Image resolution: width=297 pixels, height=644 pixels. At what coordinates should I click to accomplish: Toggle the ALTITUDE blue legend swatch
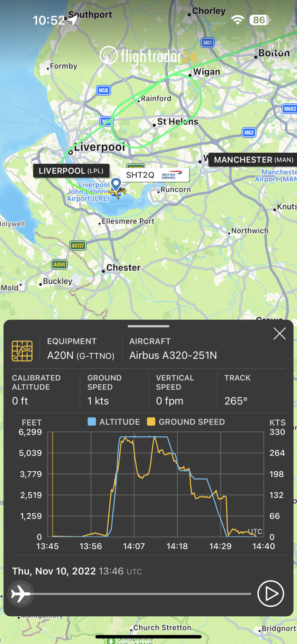click(x=92, y=421)
